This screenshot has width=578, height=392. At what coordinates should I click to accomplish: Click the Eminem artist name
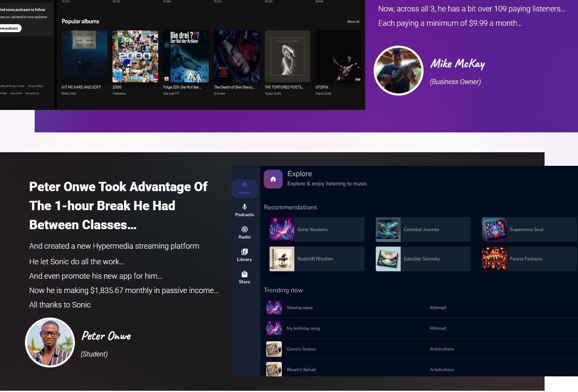[220, 93]
